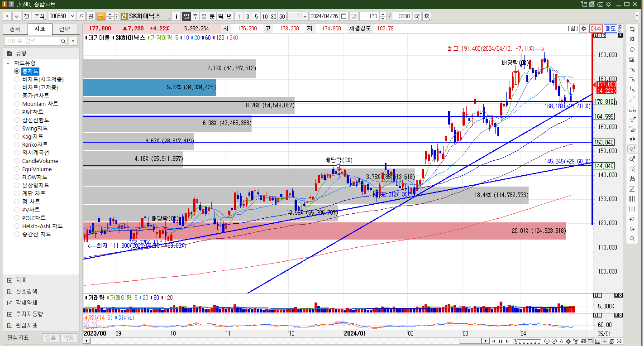The height and width of the screenshot is (346, 644).
Task: Select the undo arrow in right toolbar
Action: coord(632,219)
